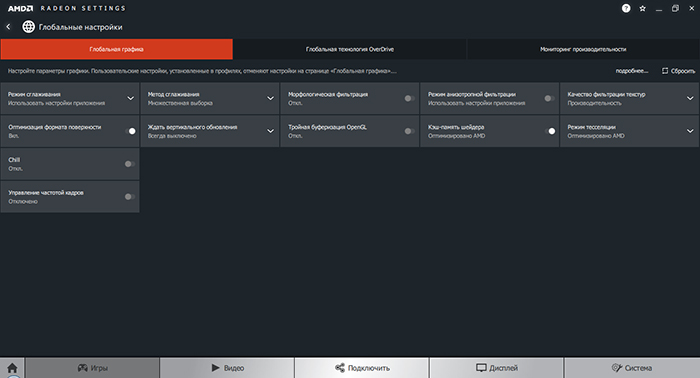Image resolution: width=700 pixels, height=378 pixels.
Task: Click Оптимизировано AMD under Кэш-память шейдера
Action: [456, 136]
